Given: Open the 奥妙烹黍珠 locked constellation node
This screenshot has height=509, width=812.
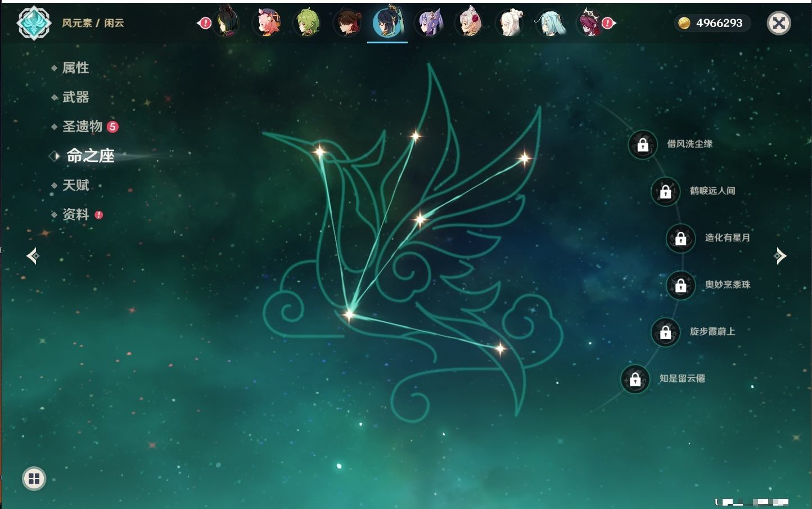Looking at the screenshot, I should pos(680,285).
